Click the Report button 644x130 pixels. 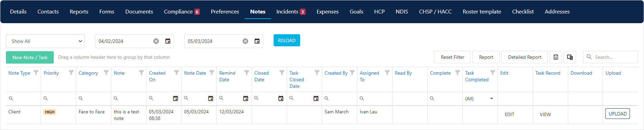(x=486, y=57)
